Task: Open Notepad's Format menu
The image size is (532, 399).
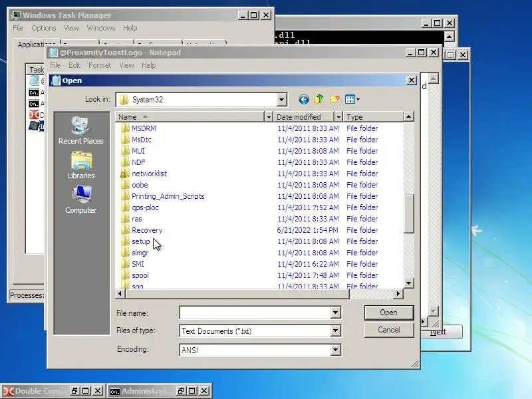Action: tap(100, 65)
